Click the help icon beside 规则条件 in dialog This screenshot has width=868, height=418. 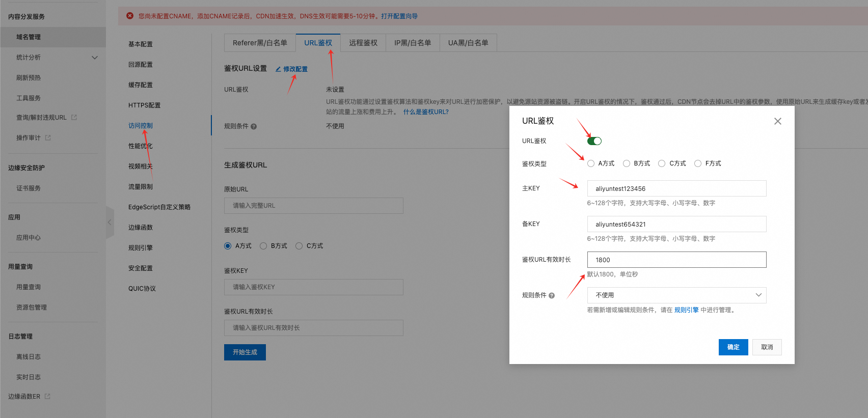(552, 295)
